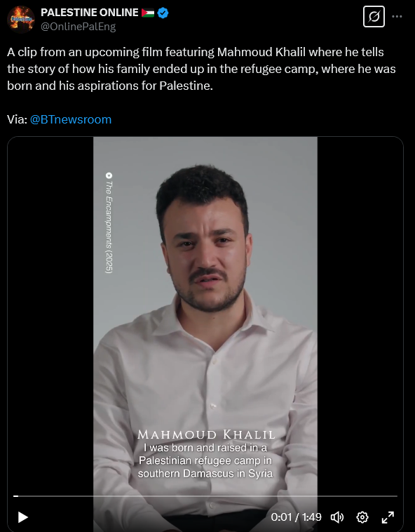Open the @OnlinePalEng handle
Viewport: 415px width, 532px height.
(79, 27)
